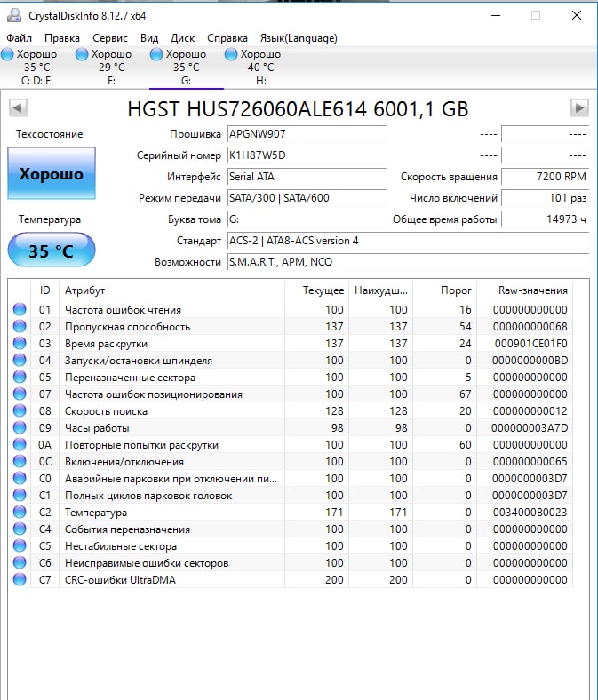Screen dimensions: 598x700
Task: Click the 35 °C temperature button
Action: pos(52,250)
